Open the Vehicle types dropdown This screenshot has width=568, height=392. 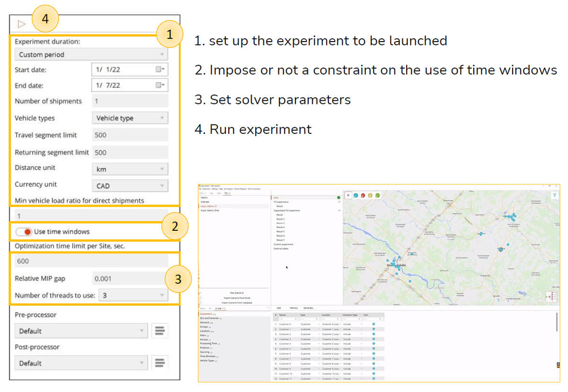coord(129,118)
